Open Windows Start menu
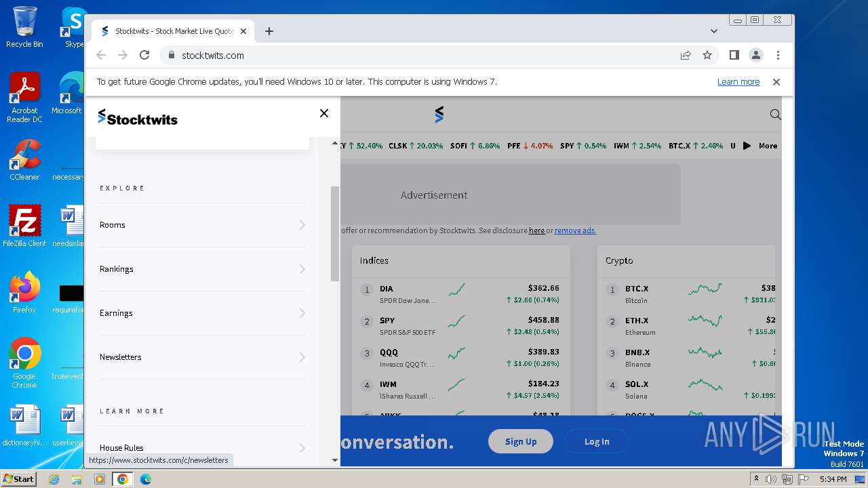868x488 pixels. tap(19, 479)
